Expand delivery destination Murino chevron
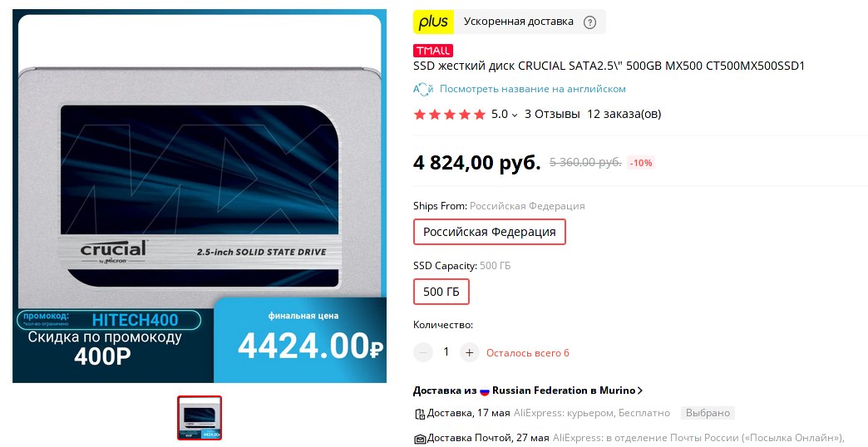This screenshot has height=447, width=868. tap(640, 391)
